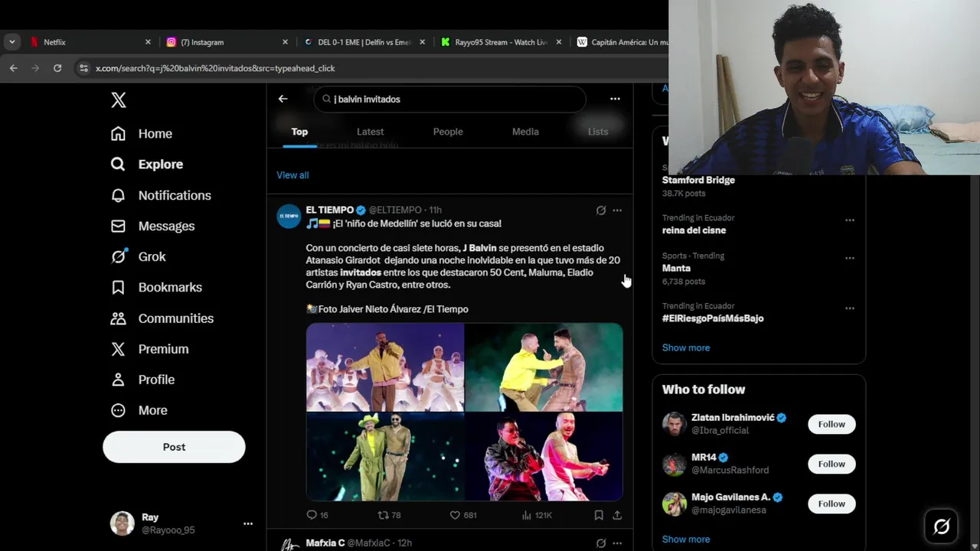Screen dimensions: 980x551
Task: Click Show more under Who to follow
Action: coord(686,540)
